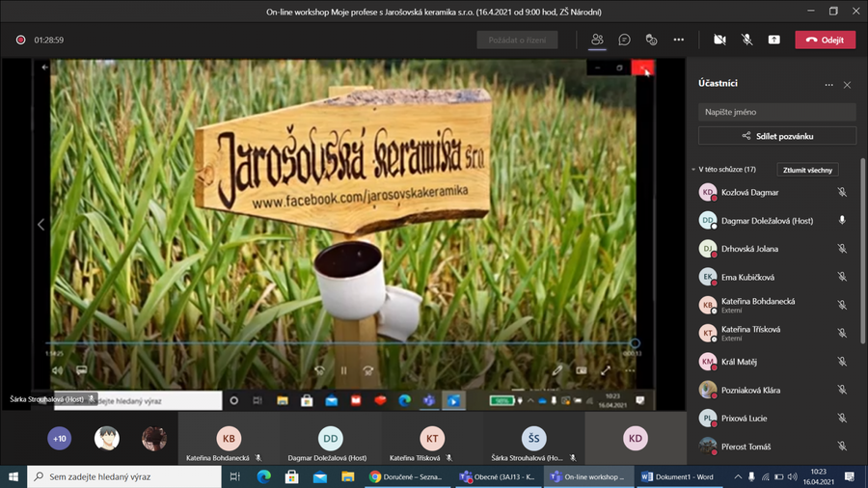The width and height of the screenshot is (868, 488).
Task: Switch to Chrome Doručené – Sezna... window
Action: point(406,476)
